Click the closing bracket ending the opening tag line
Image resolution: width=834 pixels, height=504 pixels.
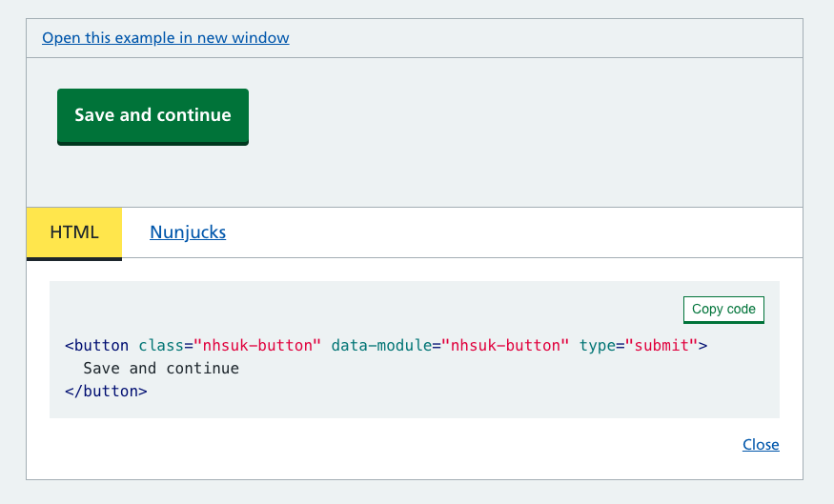pos(703,345)
